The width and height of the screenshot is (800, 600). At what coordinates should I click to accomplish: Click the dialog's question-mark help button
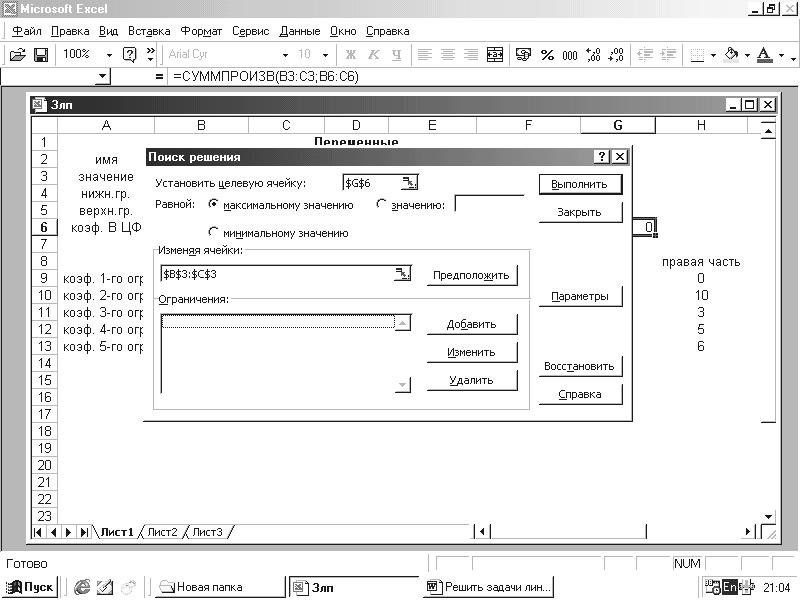point(602,157)
